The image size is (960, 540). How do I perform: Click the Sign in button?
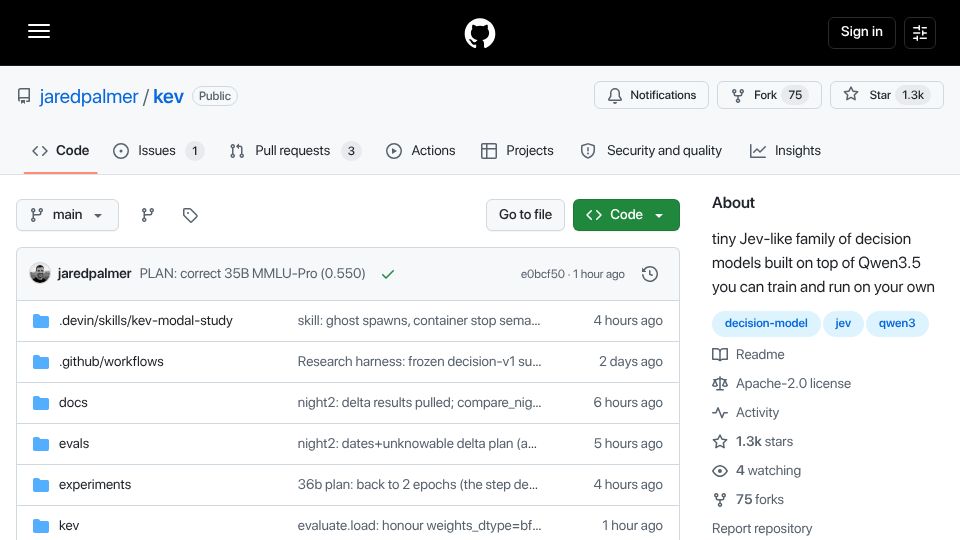pyautogui.click(x=861, y=32)
